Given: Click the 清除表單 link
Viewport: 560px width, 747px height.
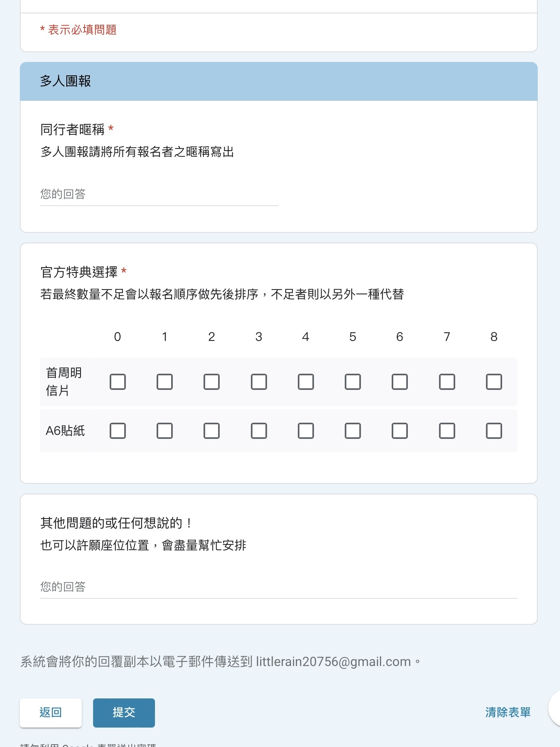Looking at the screenshot, I should click(508, 713).
